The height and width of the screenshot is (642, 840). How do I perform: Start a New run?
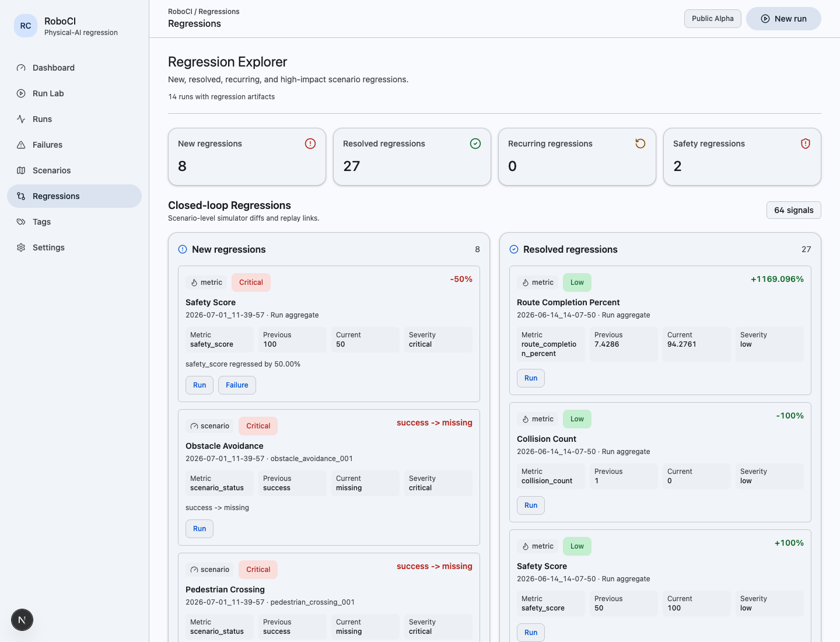tap(783, 19)
